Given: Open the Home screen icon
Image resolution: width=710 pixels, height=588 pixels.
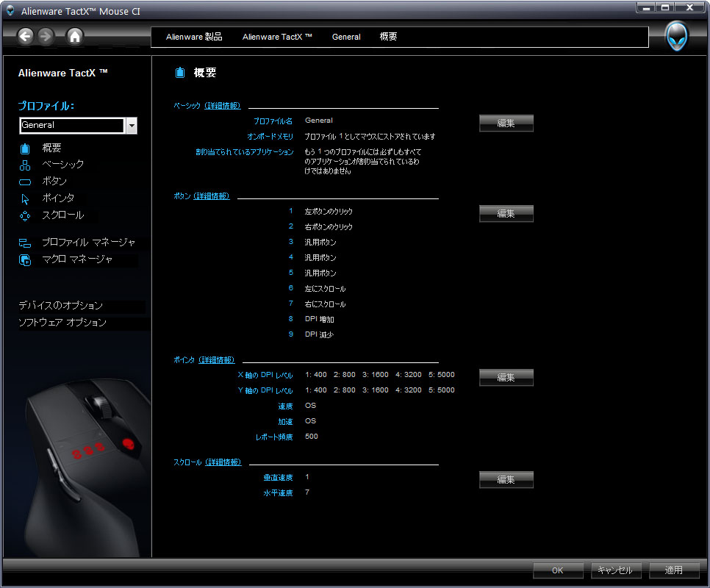Looking at the screenshot, I should 75,36.
